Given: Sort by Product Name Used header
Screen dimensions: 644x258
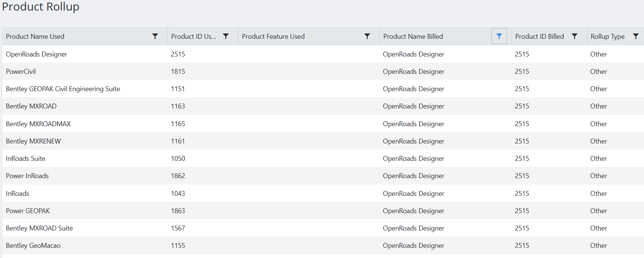Looking at the screenshot, I should [35, 37].
